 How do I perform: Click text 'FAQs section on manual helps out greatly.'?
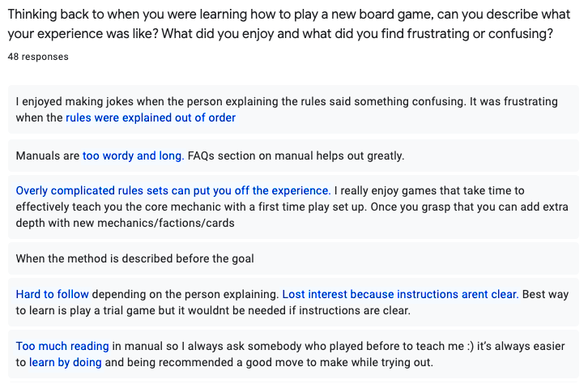click(296, 156)
